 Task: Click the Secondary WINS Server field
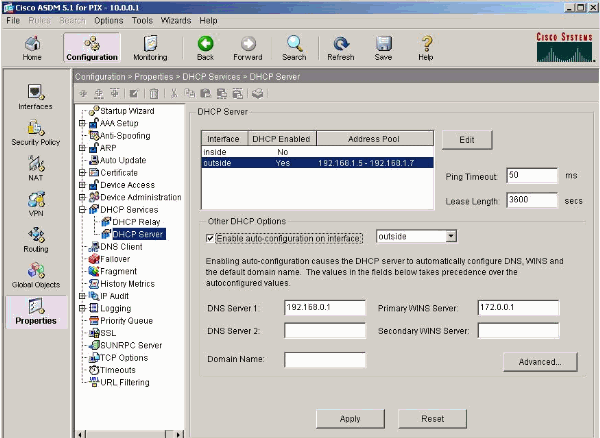518,331
